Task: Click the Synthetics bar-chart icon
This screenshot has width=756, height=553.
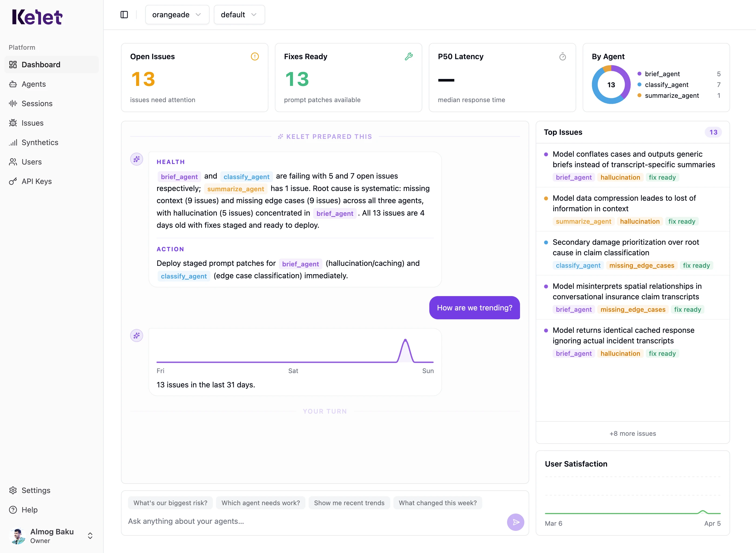Action: (13, 142)
